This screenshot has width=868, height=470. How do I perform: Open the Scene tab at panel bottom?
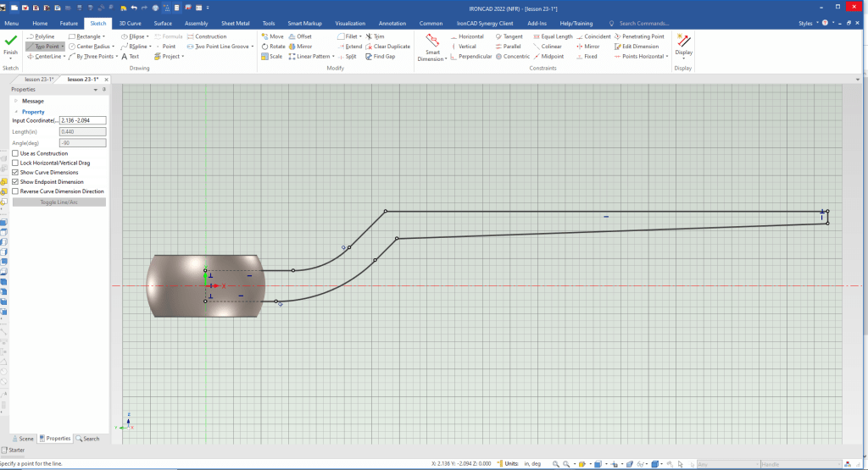coord(22,439)
